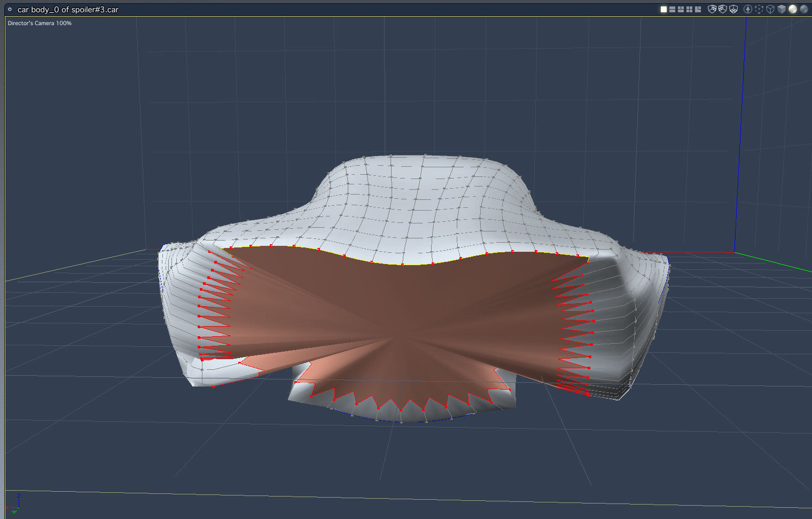Select the two horizontal views layout

(x=672, y=9)
